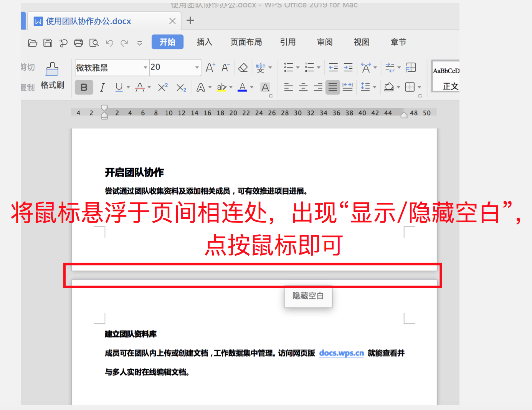Open the Print dialog icon
This screenshot has height=410, width=532.
(78, 43)
